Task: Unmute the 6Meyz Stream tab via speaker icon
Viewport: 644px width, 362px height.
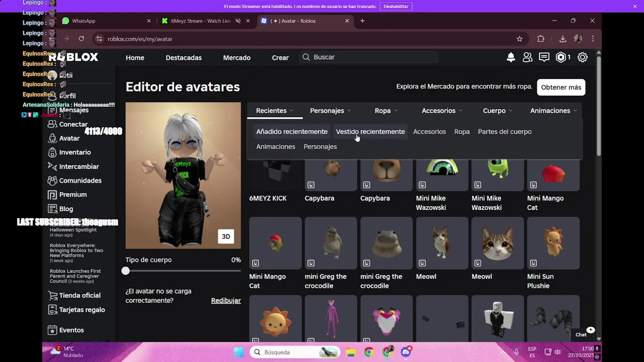Action: (238, 21)
